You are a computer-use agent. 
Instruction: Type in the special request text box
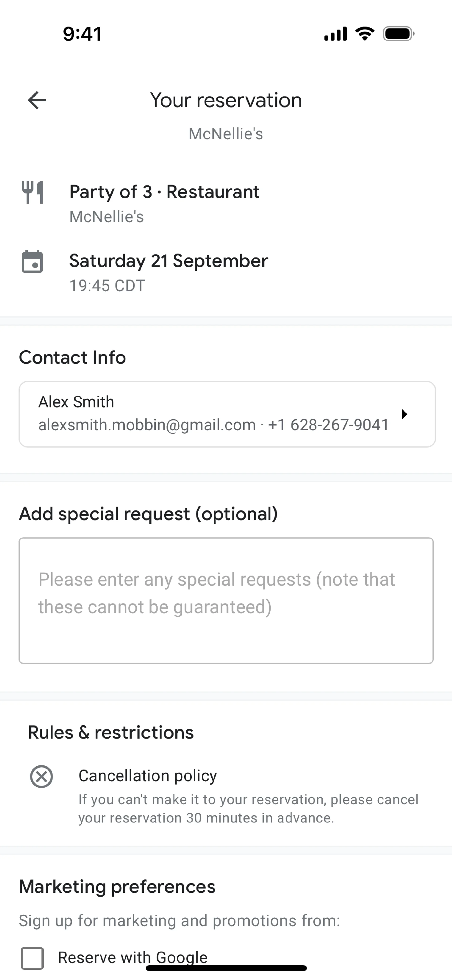226,600
